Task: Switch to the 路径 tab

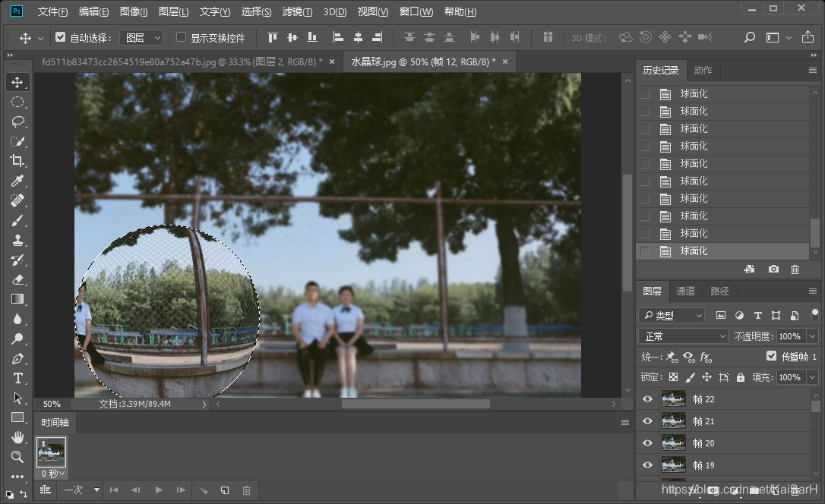Action: [719, 291]
